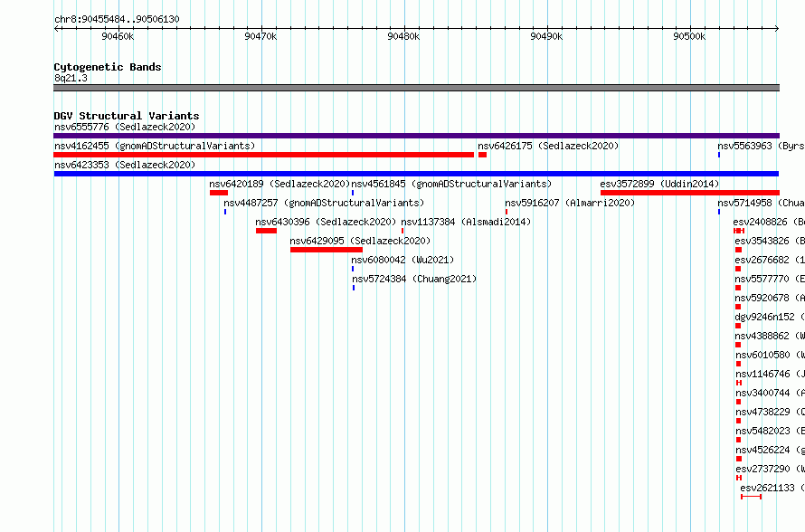Click the red nsv6429095 variant bar
This screenshot has height=532, width=805.
coord(327,250)
